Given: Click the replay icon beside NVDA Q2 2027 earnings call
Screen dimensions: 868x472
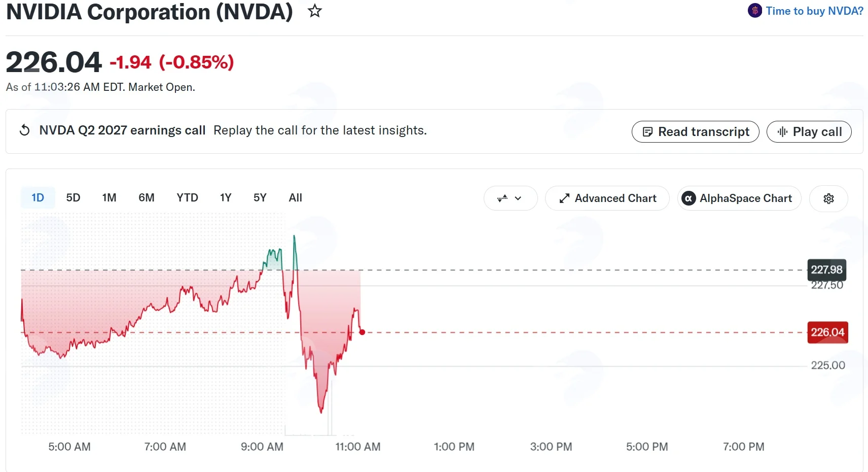Looking at the screenshot, I should (x=24, y=130).
